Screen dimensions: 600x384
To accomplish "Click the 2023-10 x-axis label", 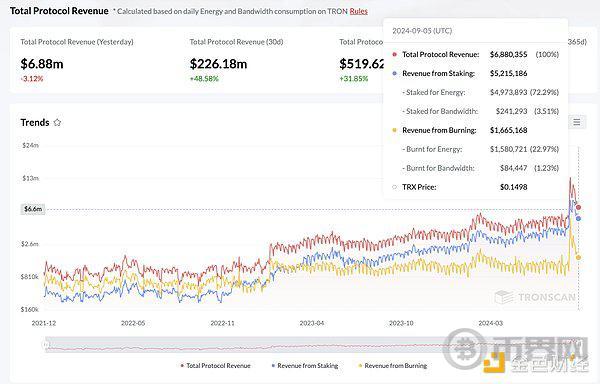I will [401, 323].
